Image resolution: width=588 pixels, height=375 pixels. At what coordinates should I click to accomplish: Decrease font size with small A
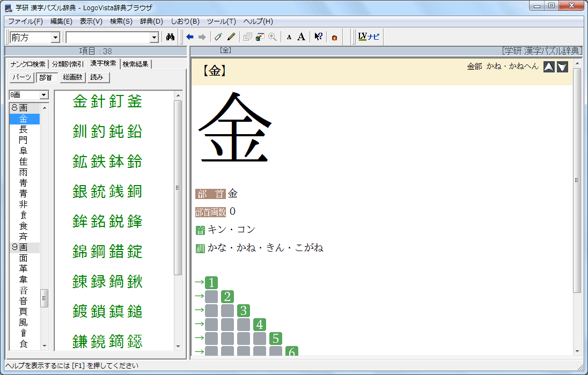(x=289, y=37)
